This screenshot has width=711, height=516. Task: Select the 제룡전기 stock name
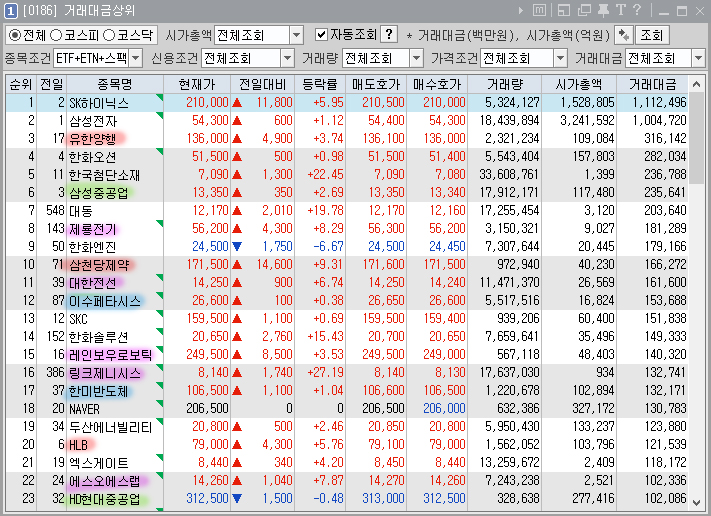[93, 229]
